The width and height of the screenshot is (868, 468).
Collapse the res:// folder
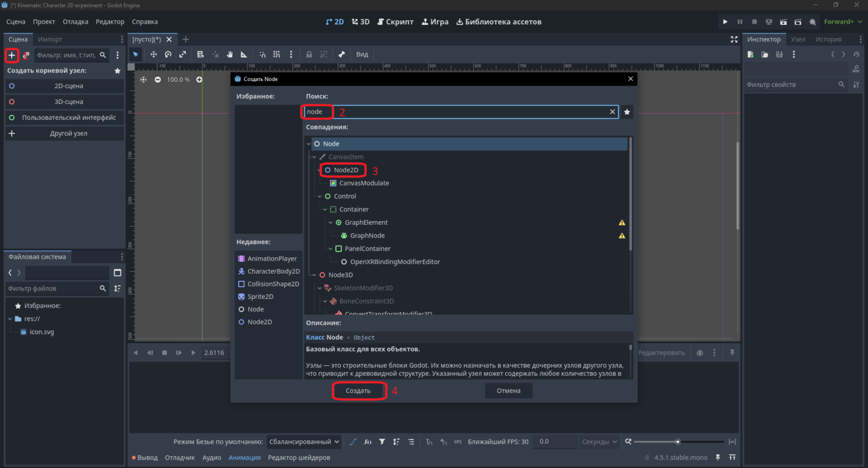[10, 319]
